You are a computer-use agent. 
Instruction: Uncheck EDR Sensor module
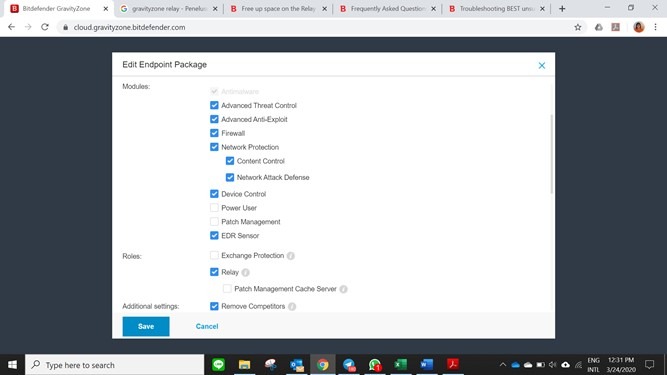(214, 236)
